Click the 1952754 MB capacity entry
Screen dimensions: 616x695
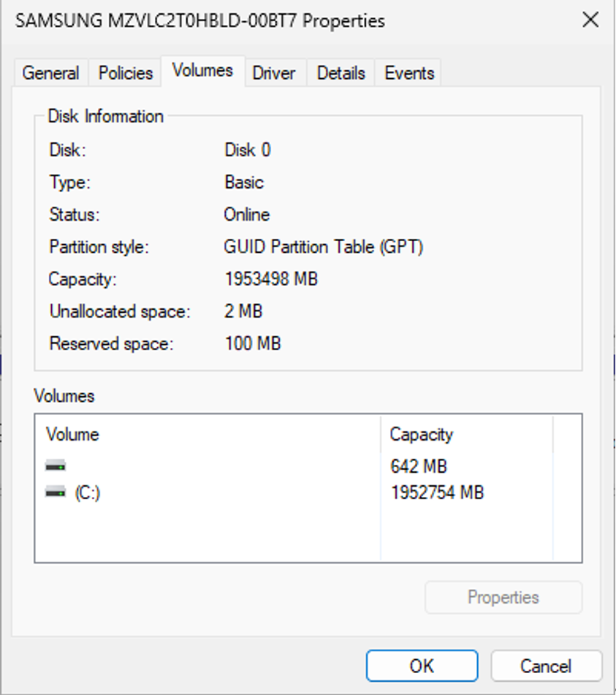click(x=437, y=493)
